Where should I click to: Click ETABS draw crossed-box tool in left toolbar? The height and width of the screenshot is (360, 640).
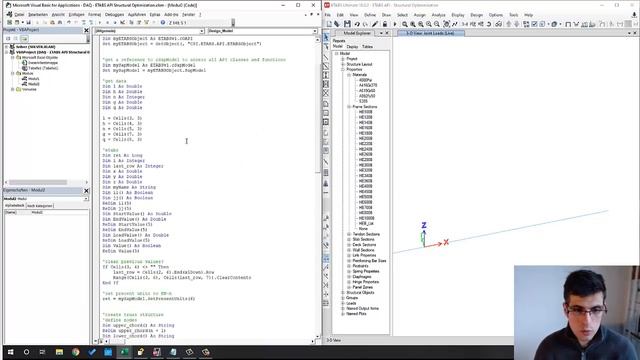326,93
